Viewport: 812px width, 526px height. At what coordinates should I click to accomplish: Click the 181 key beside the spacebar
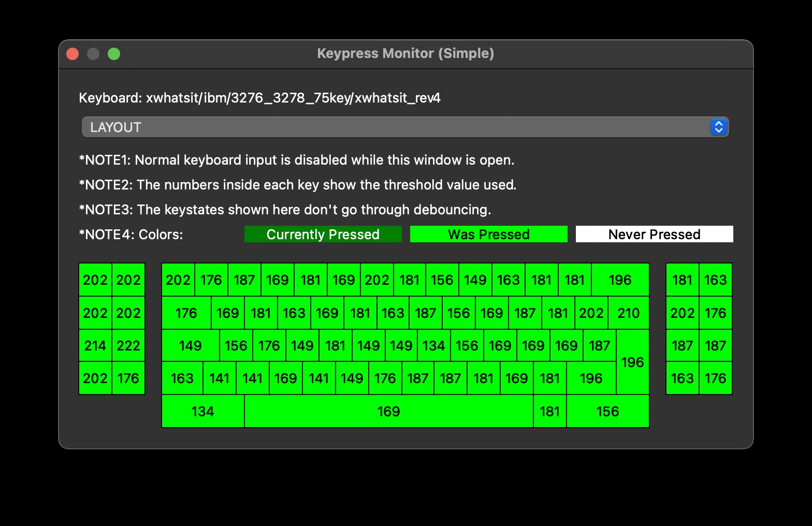click(x=549, y=412)
